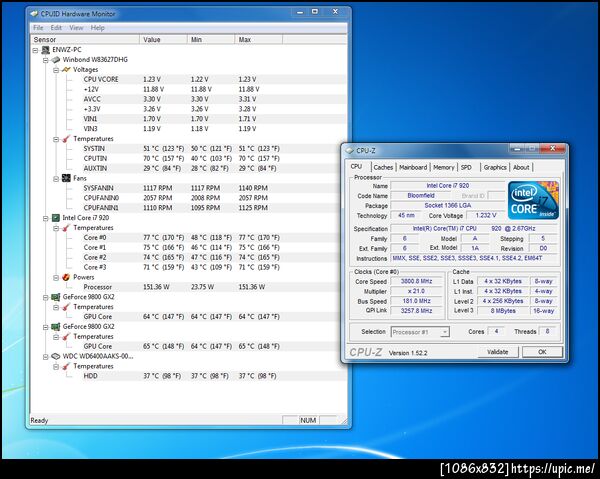600x479 pixels.
Task: Collapse the Intel Core i7 920 node
Action: [x=46, y=218]
